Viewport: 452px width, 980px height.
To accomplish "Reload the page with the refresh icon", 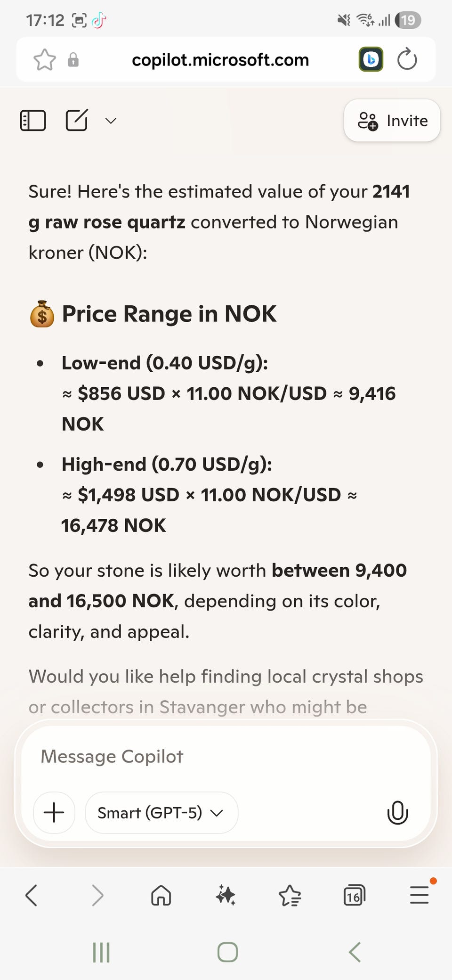I will 407,59.
